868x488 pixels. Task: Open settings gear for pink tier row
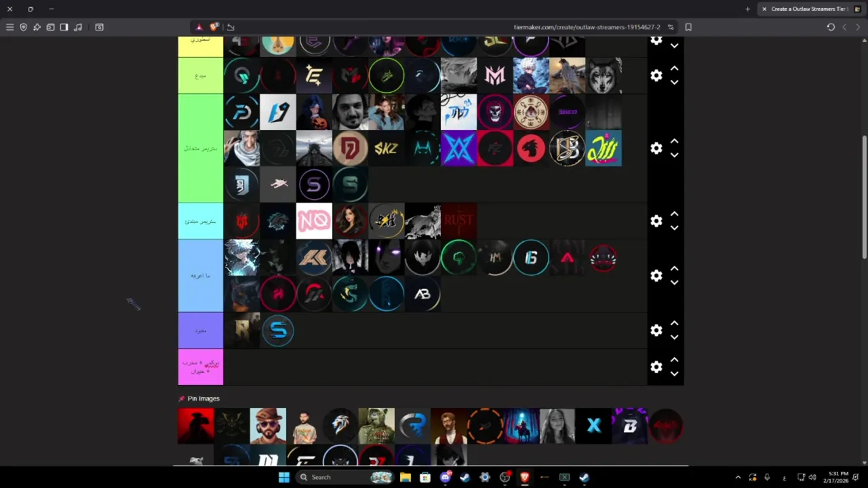click(x=656, y=367)
